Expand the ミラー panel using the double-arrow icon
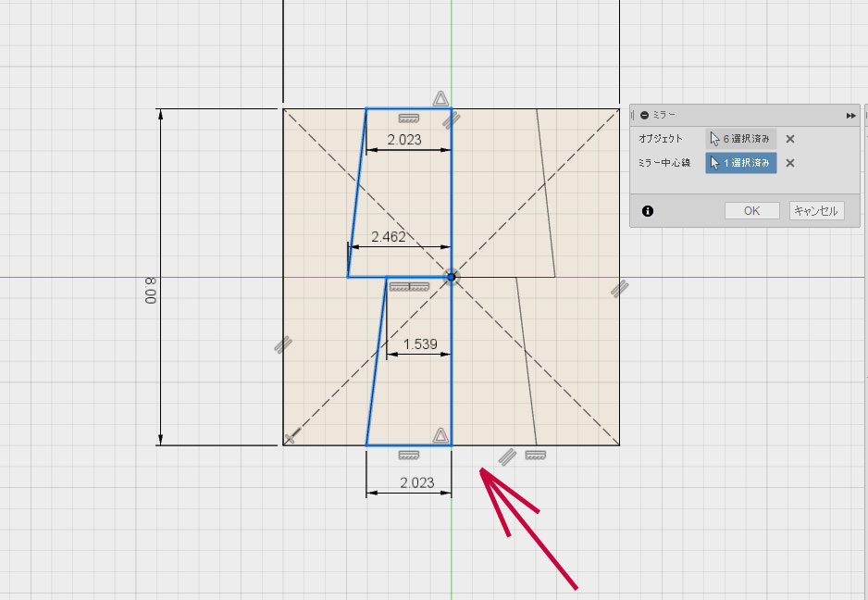Screen dimensions: 868x600 pos(850,115)
